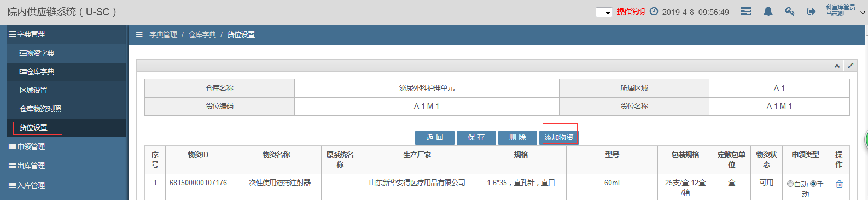Click the logout arrow icon

(811, 11)
